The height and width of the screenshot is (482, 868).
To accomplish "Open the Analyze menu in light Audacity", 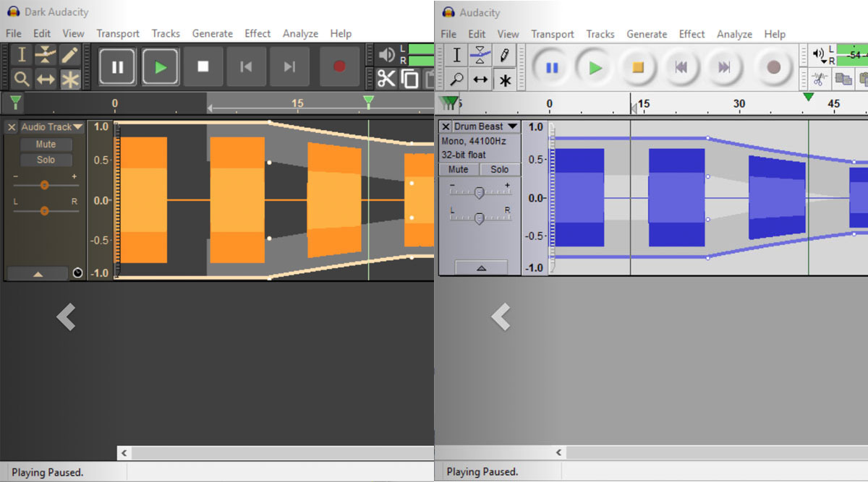I will pyautogui.click(x=735, y=34).
